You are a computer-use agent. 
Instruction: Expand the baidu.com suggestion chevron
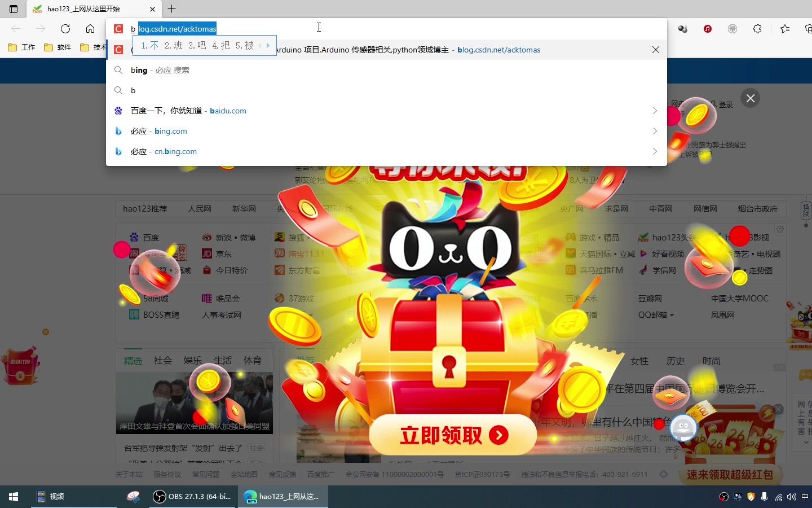pyautogui.click(x=655, y=111)
